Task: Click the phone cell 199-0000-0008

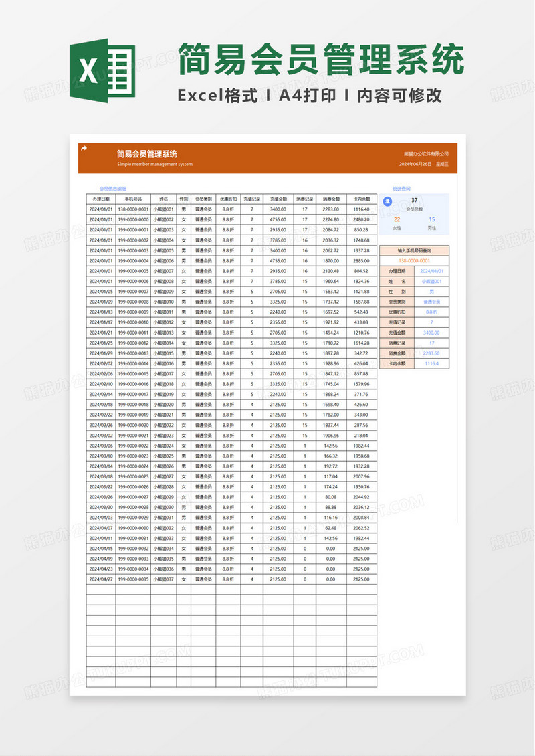Action: 134,302
